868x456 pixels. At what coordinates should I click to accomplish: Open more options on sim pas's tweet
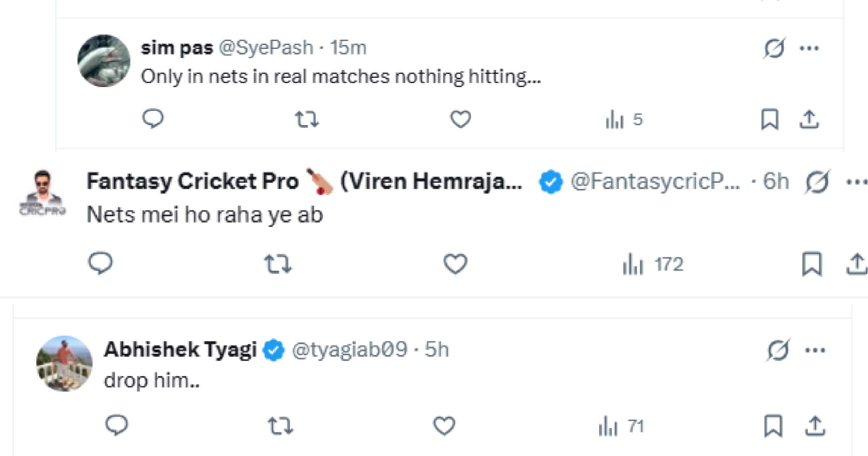point(809,48)
